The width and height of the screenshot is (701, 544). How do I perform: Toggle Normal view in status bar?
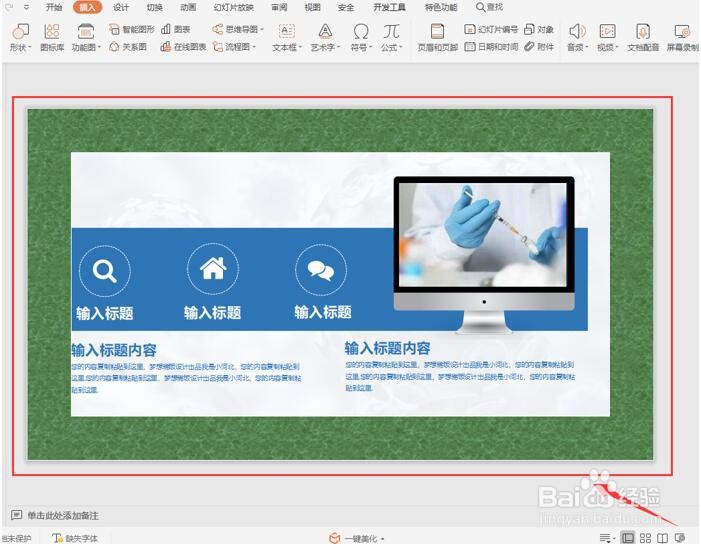(x=628, y=538)
